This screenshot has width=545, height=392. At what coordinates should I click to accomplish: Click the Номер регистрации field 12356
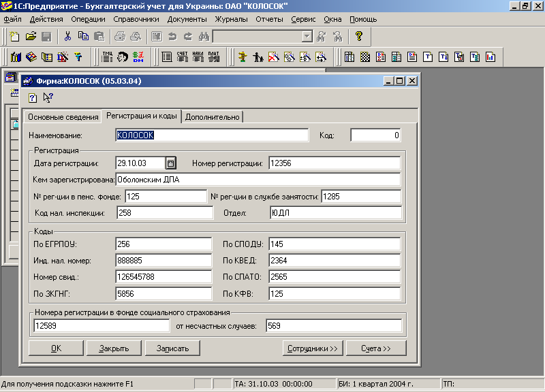point(334,163)
